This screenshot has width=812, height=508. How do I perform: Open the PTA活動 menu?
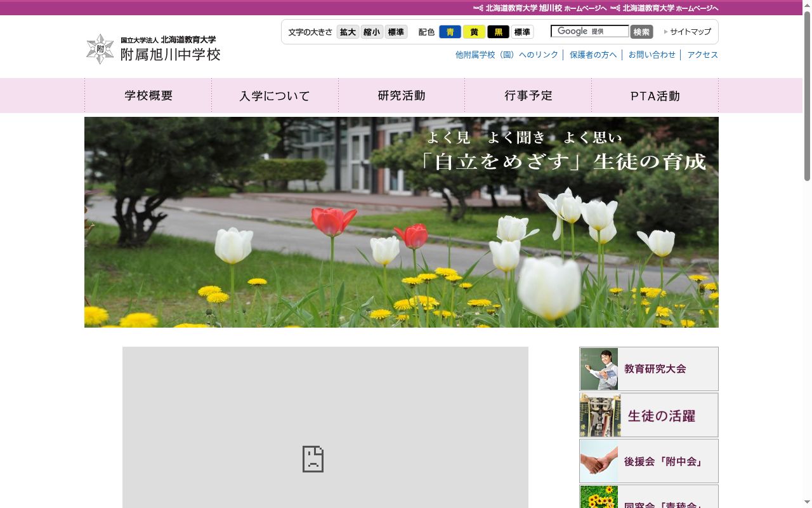tap(655, 95)
